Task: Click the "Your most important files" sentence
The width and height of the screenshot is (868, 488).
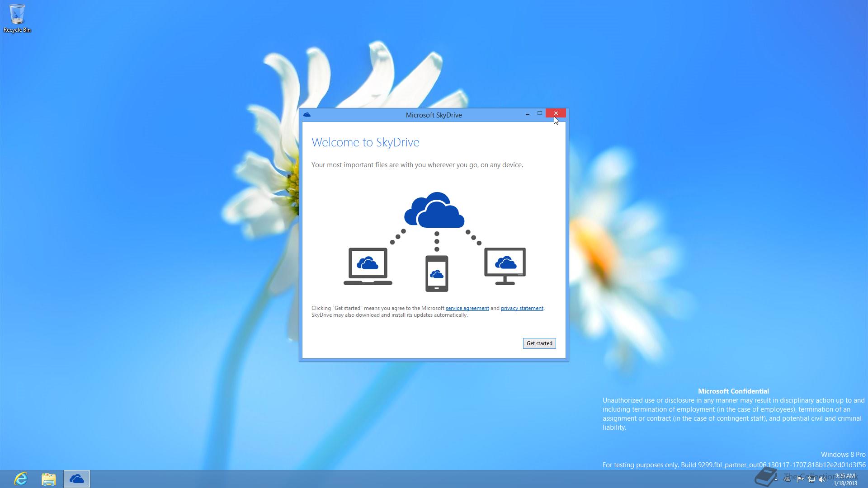Action: [x=417, y=165]
